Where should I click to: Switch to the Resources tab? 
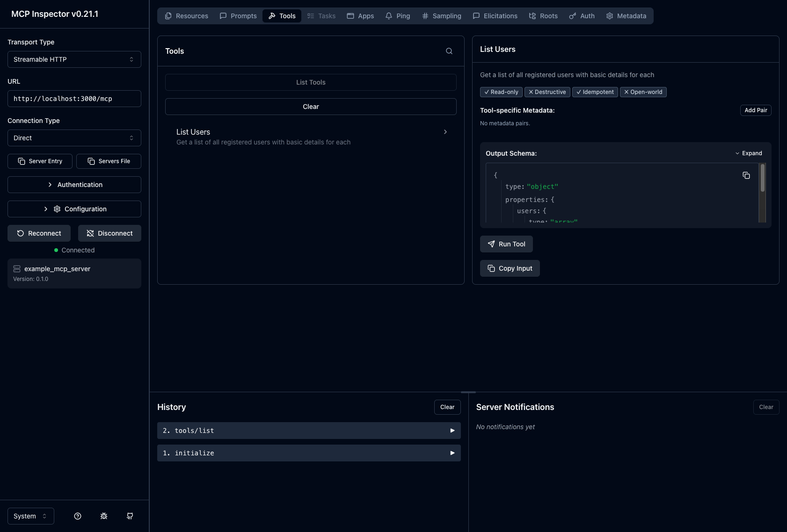click(x=186, y=15)
